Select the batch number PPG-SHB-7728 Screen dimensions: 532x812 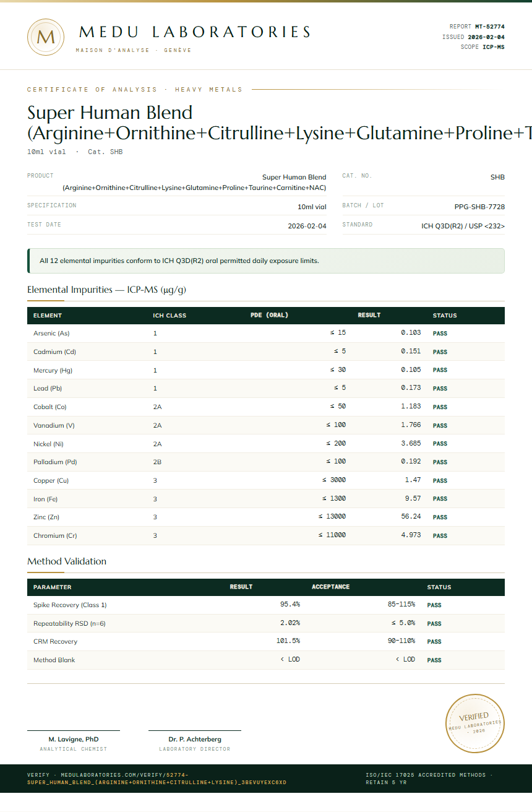479,207
